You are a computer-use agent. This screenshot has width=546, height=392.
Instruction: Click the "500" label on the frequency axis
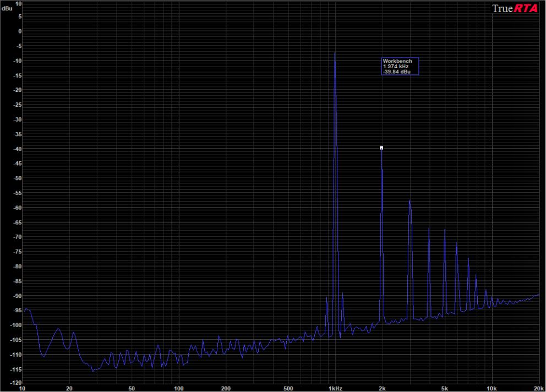(x=288, y=388)
